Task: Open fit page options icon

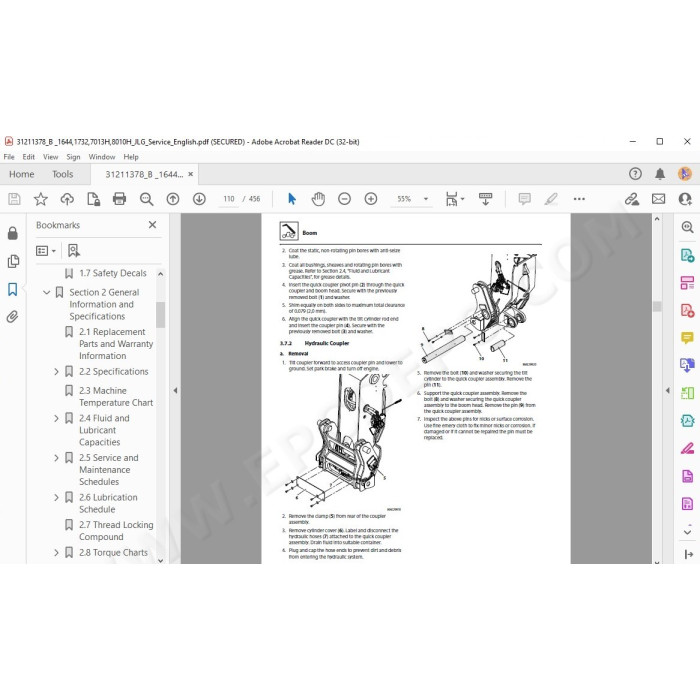Action: pyautogui.click(x=454, y=199)
